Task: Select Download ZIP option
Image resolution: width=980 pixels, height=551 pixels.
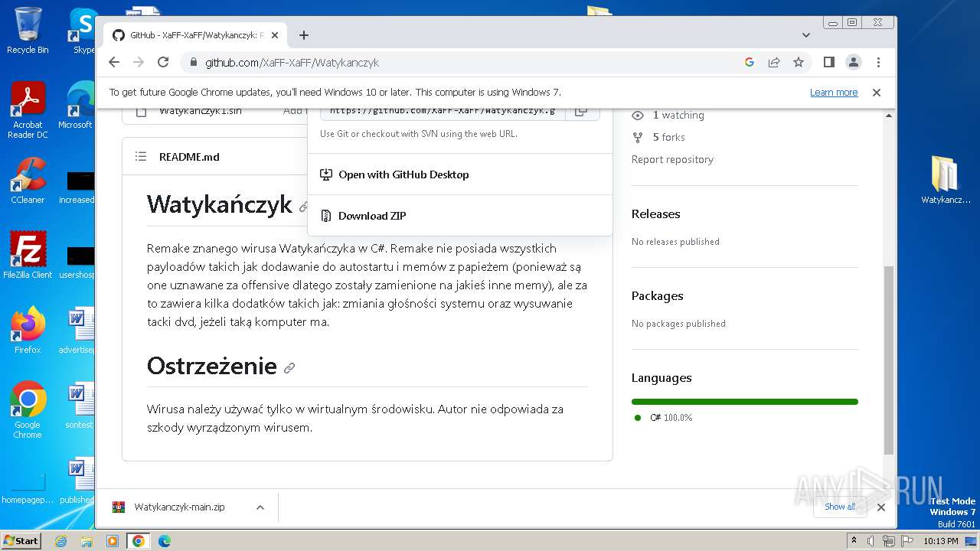Action: [460, 216]
